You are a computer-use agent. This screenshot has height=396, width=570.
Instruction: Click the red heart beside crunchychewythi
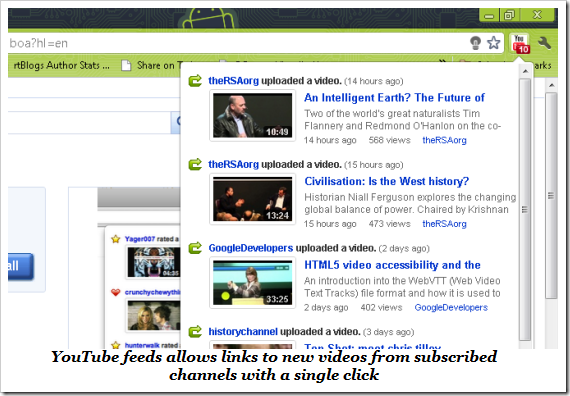pos(116,292)
